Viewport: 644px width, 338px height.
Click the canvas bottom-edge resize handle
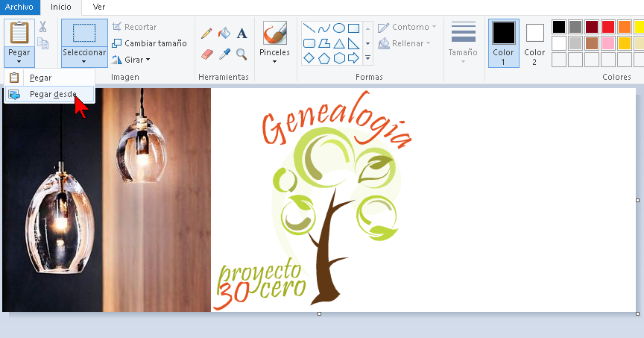319,313
